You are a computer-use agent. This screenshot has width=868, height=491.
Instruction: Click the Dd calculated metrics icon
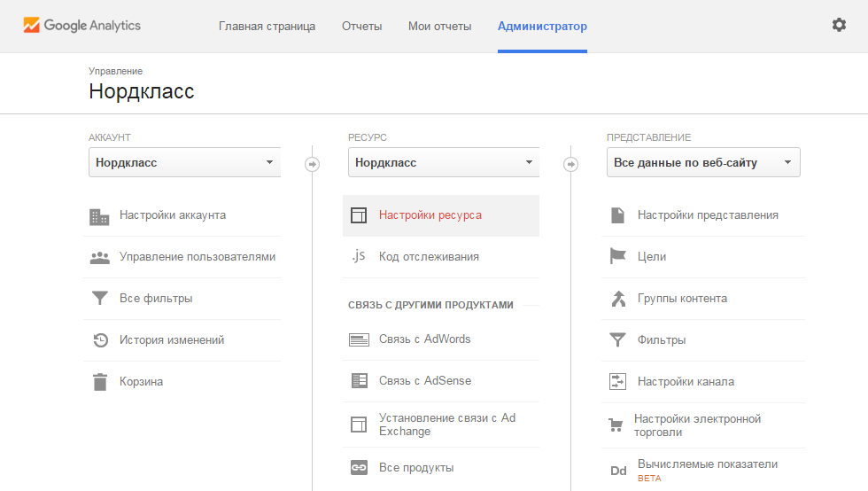pyautogui.click(x=618, y=471)
